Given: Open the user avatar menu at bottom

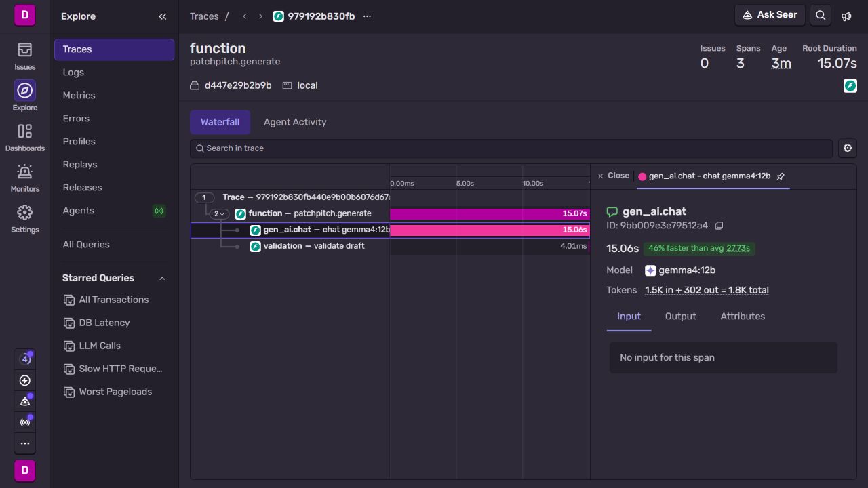Looking at the screenshot, I should (25, 470).
